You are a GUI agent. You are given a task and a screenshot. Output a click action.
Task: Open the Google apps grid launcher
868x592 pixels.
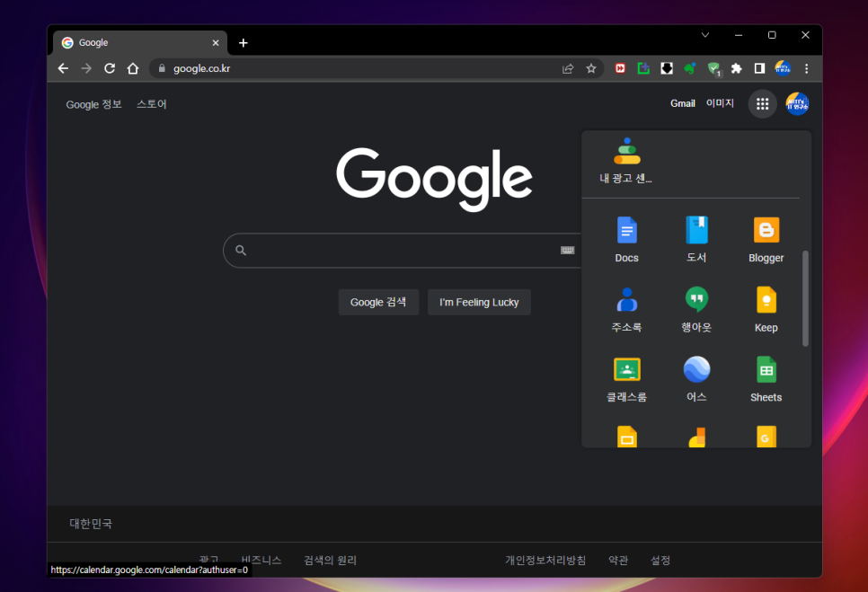pos(762,103)
